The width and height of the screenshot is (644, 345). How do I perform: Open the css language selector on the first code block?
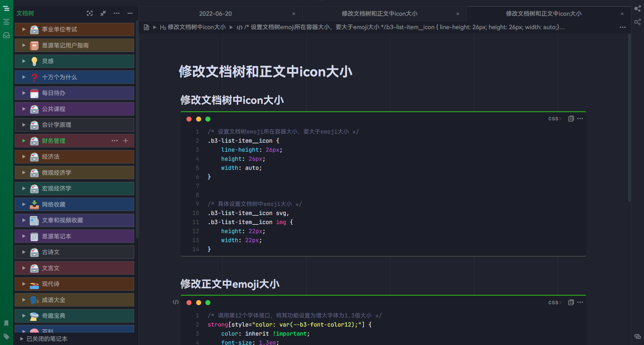(x=554, y=119)
